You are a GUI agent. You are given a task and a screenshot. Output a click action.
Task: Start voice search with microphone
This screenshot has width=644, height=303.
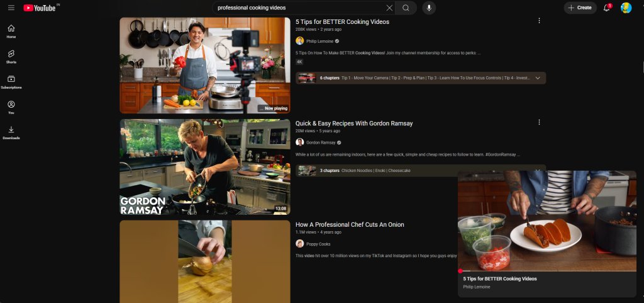[x=429, y=8]
